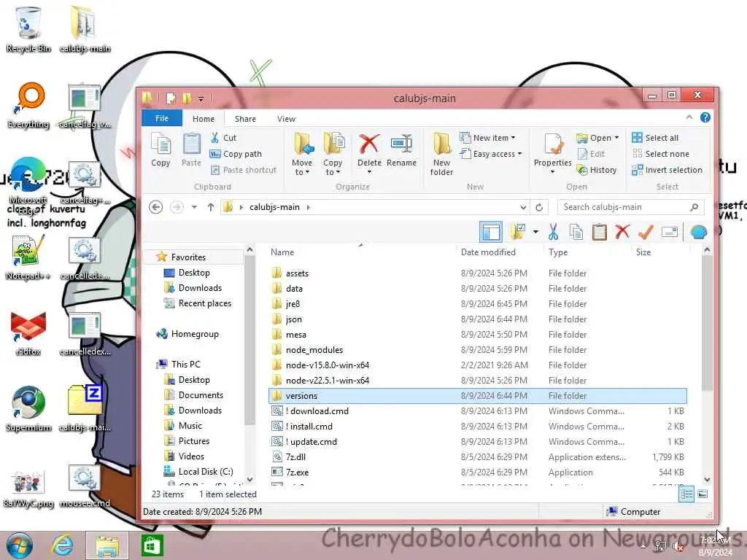This screenshot has height=560, width=747.
Task: Switch to details view status bar icon
Action: point(686,494)
